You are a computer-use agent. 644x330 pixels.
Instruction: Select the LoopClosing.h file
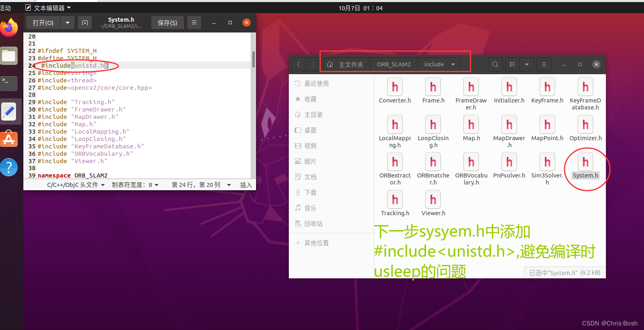(x=433, y=132)
